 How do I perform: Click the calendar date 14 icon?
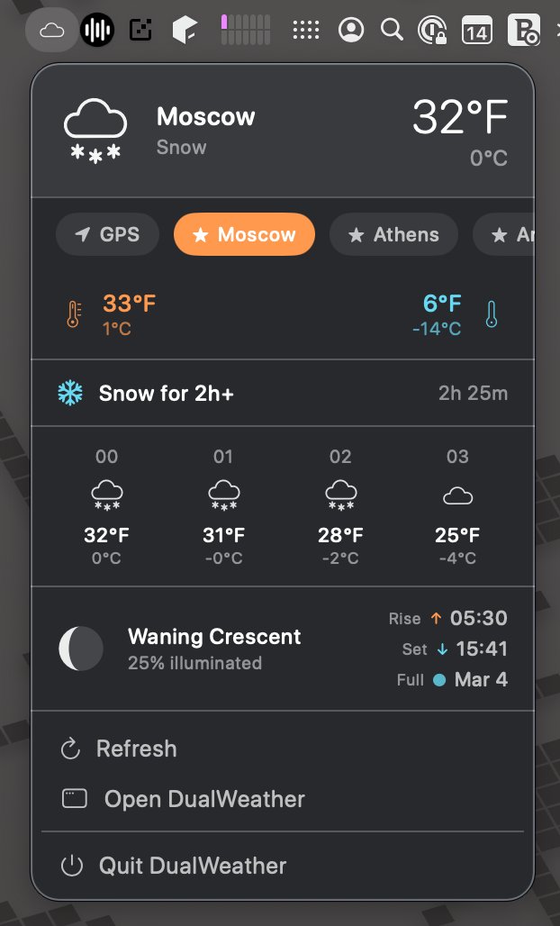tap(476, 32)
